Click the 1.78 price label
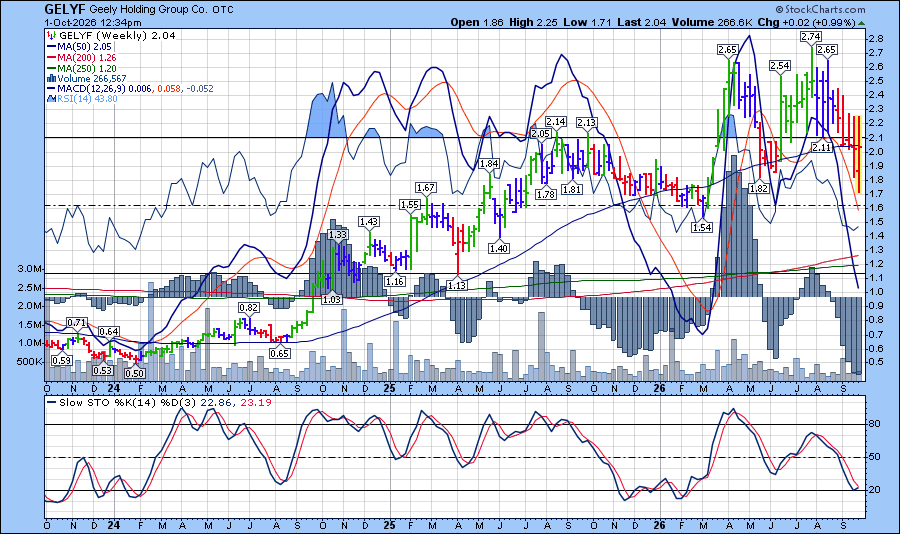The image size is (900, 534). (545, 194)
